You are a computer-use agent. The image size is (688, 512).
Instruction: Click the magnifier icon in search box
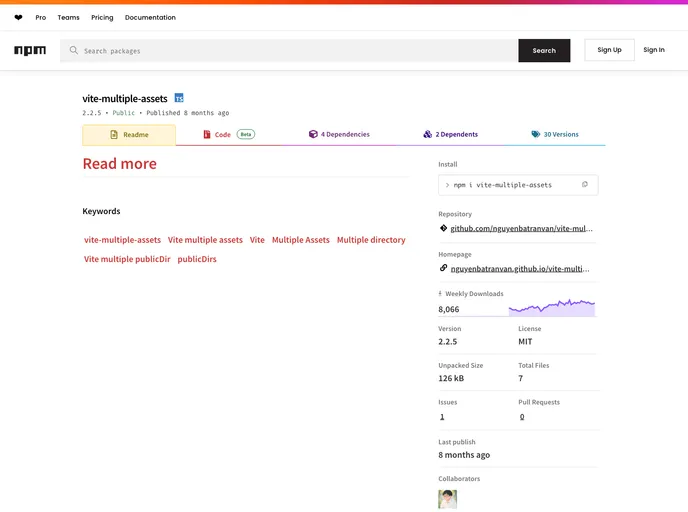(x=74, y=50)
